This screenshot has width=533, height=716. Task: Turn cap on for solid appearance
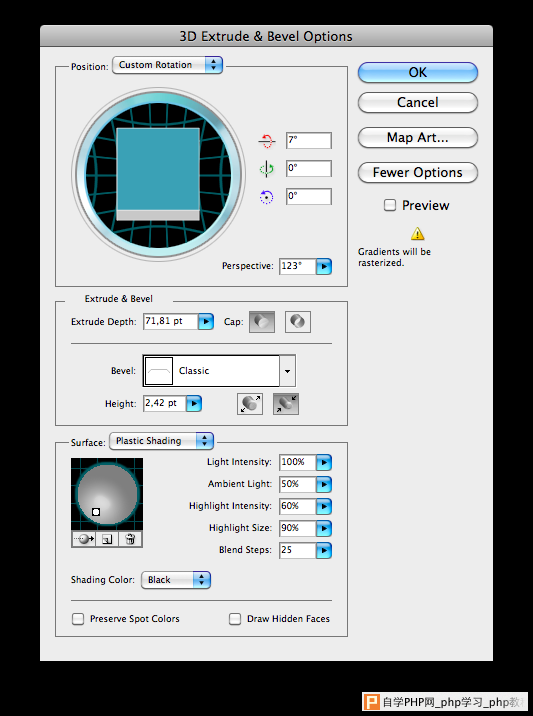(262, 322)
